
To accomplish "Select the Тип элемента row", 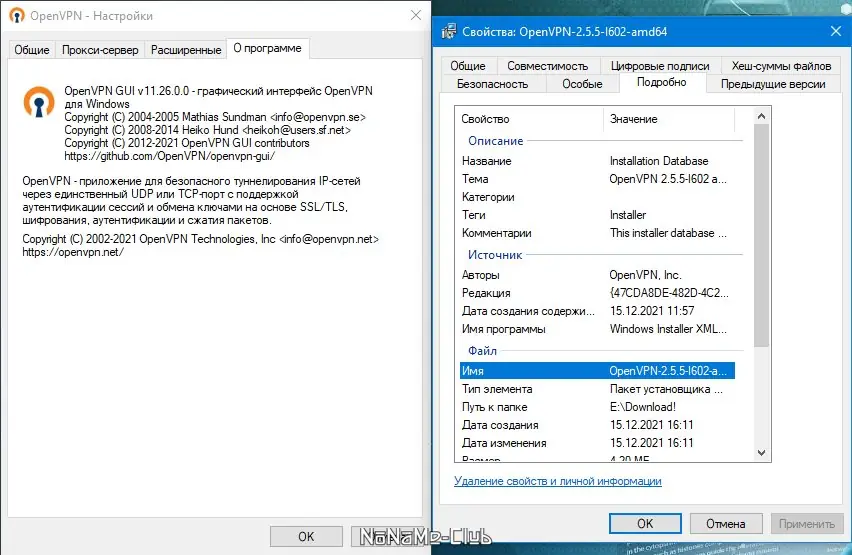I will [597, 389].
